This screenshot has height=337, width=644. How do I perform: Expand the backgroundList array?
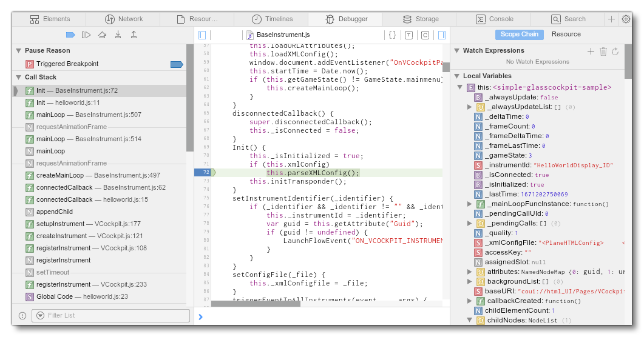tap(469, 282)
